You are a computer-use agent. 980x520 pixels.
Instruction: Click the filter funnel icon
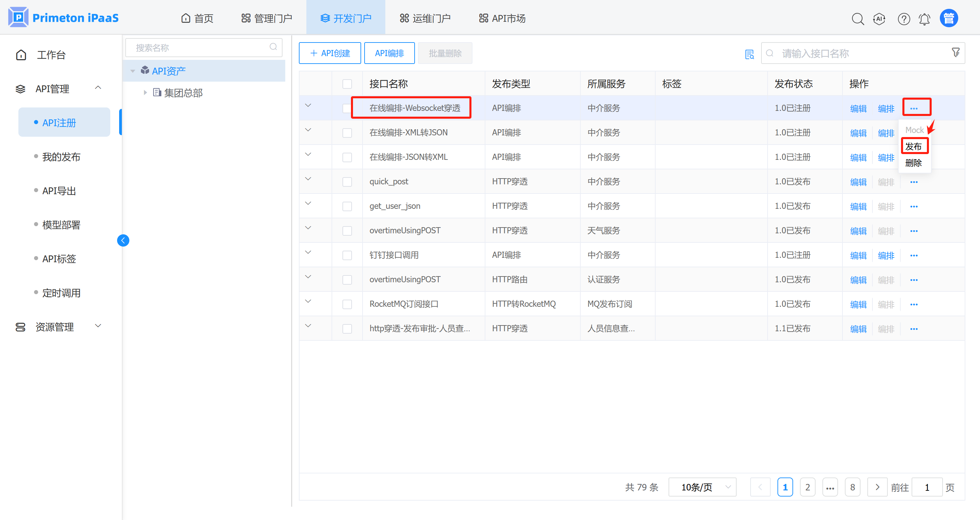[x=955, y=52]
